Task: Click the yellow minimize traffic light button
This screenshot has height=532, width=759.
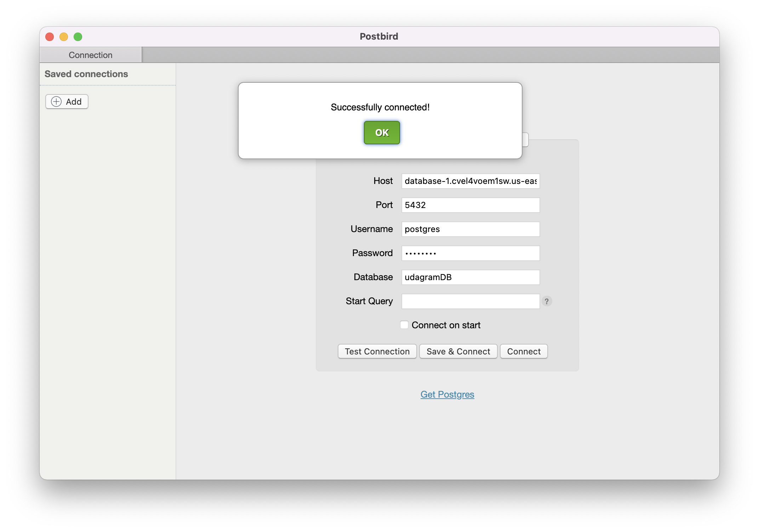Action: point(64,36)
